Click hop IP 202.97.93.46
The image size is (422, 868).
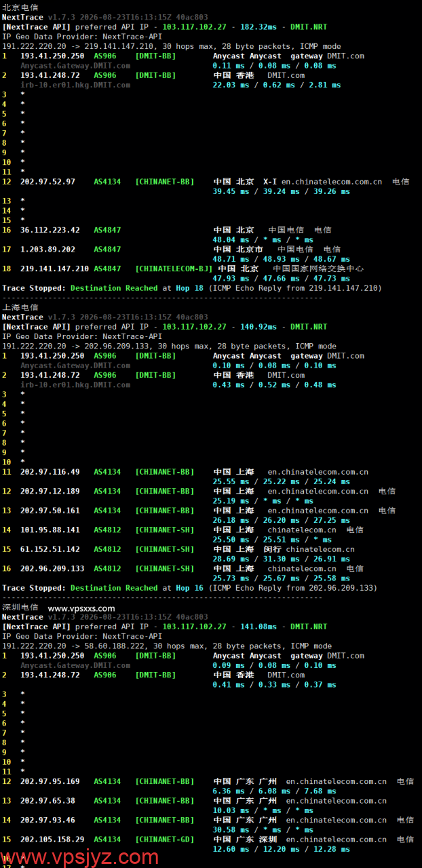[x=48, y=820]
